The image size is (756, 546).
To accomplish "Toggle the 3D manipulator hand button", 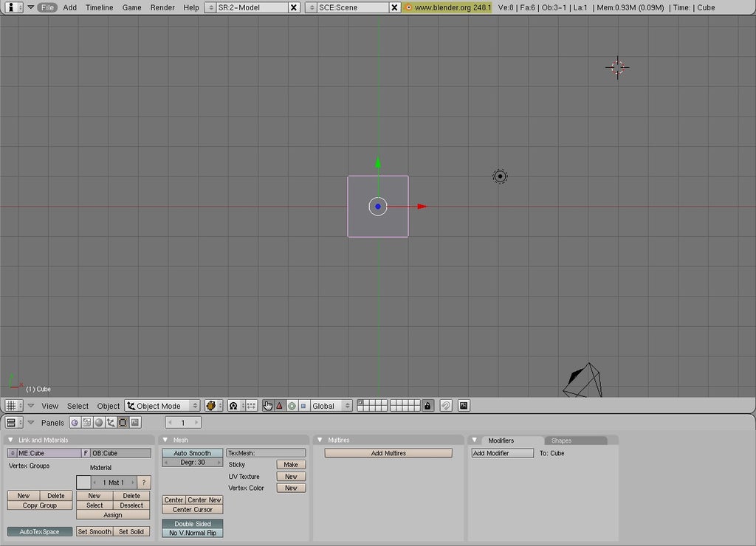I will point(268,406).
